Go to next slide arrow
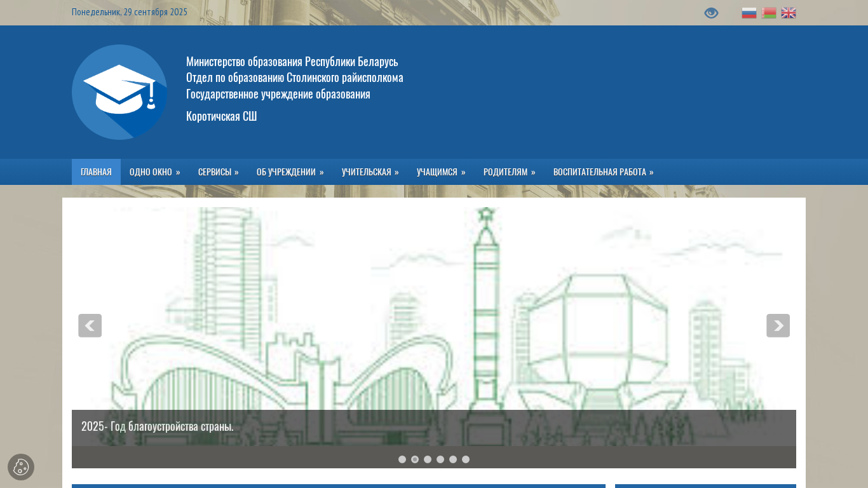The height and width of the screenshot is (488, 868). [x=778, y=325]
